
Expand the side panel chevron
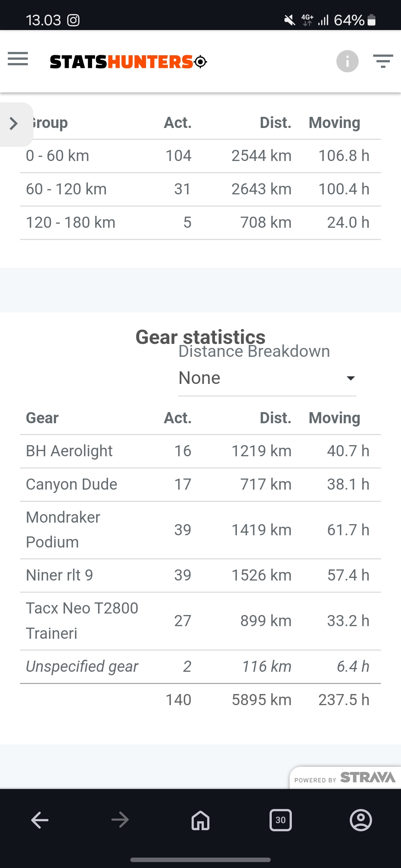(x=14, y=124)
